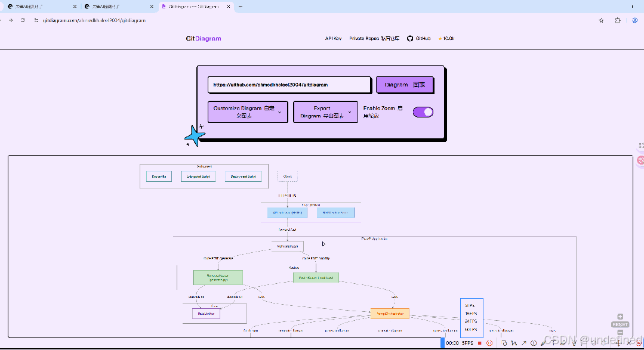Click the Entrypoint Script node
644x350 pixels.
198,176
